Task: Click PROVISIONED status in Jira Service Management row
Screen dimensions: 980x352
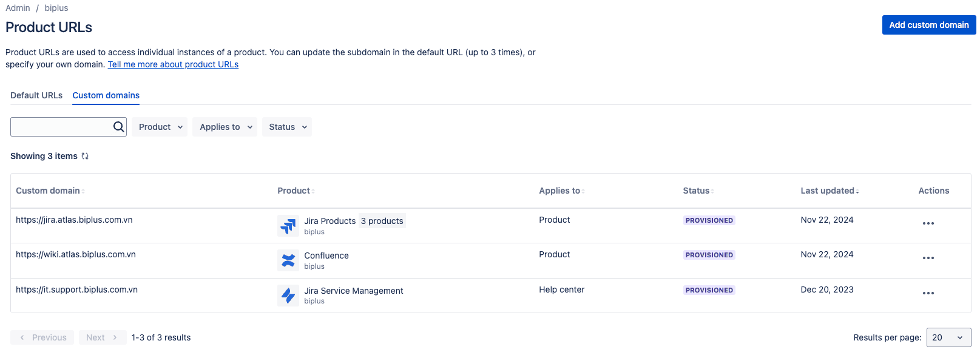Action: 709,290
